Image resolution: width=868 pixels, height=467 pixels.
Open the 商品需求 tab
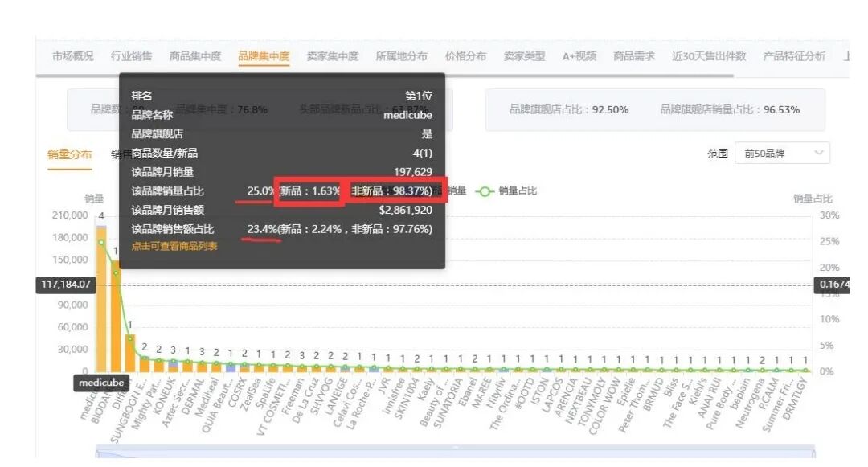pos(634,56)
